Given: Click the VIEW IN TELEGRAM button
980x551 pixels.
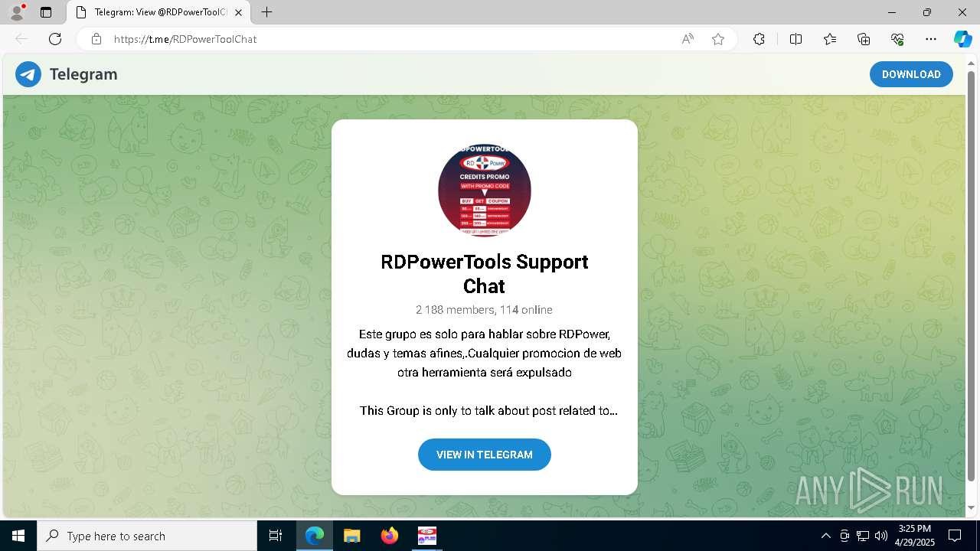Looking at the screenshot, I should click(485, 455).
